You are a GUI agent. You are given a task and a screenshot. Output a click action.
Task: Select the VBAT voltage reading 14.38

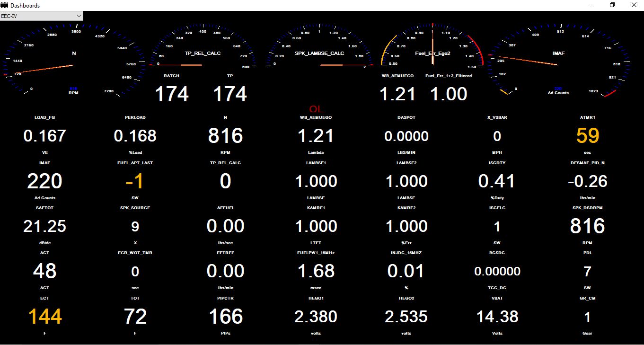pos(497,317)
